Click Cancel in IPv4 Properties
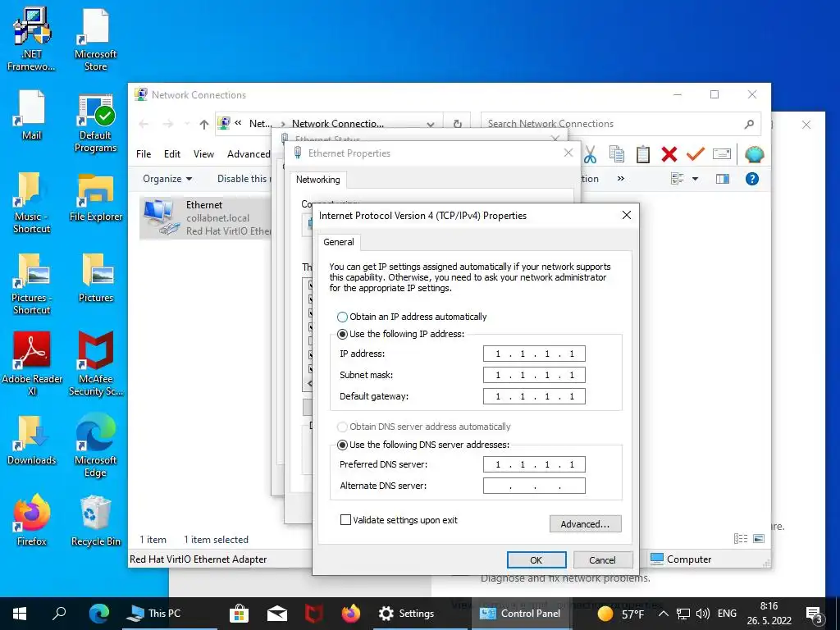The width and height of the screenshot is (840, 630). (603, 559)
